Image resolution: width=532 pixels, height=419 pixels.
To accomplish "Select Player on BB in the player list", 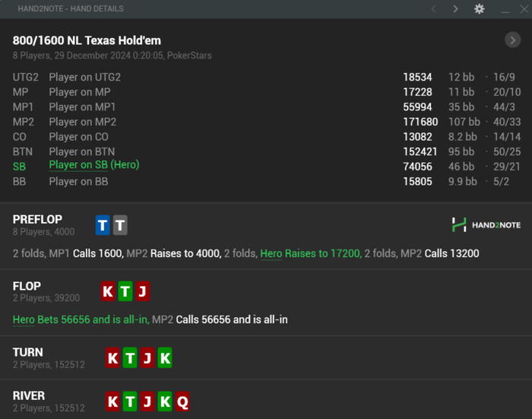I will (78, 182).
